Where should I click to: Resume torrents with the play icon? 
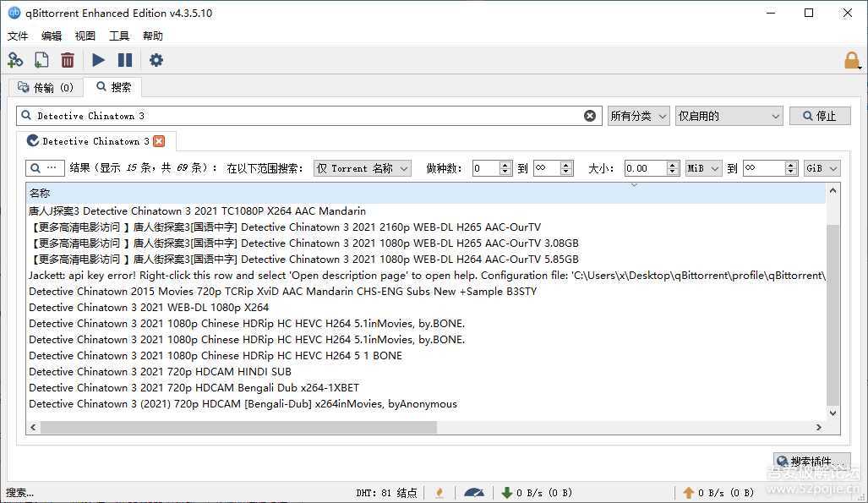[x=98, y=60]
